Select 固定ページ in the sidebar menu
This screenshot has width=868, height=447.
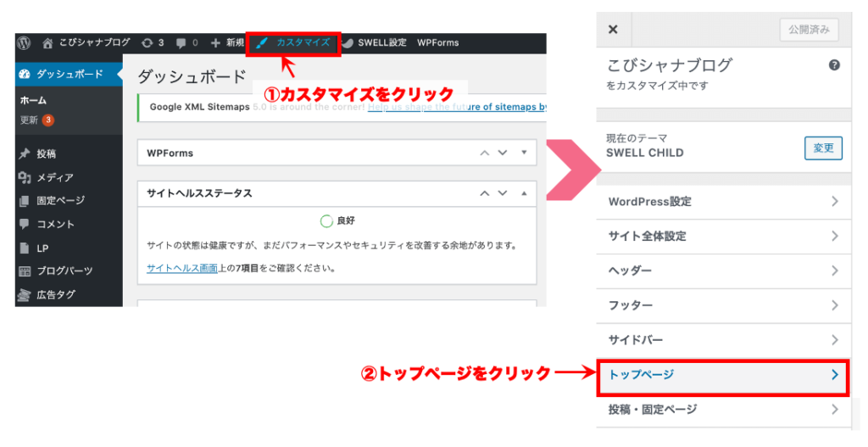pos(61,200)
